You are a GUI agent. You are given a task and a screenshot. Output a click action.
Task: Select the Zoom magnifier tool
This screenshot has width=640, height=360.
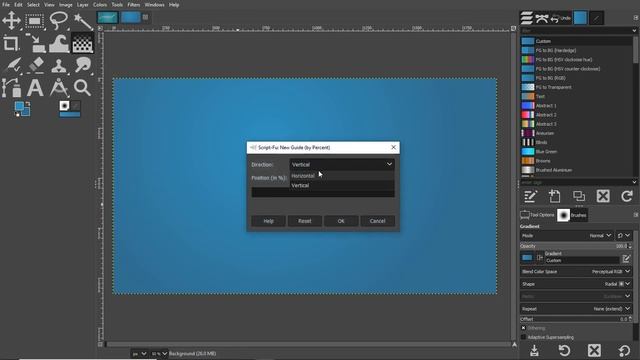[x=82, y=87]
